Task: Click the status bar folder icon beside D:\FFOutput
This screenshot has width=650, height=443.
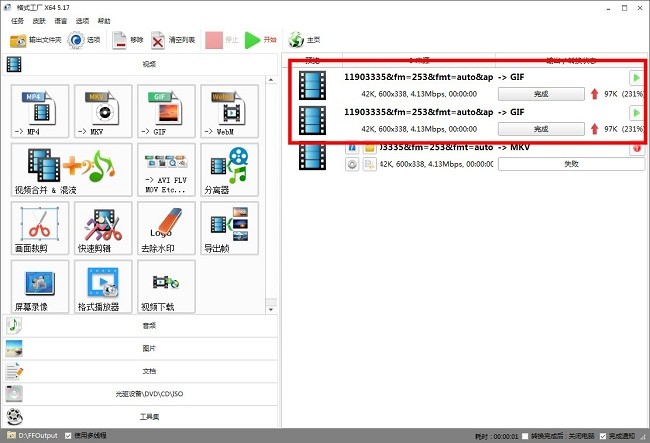Action: [11, 436]
